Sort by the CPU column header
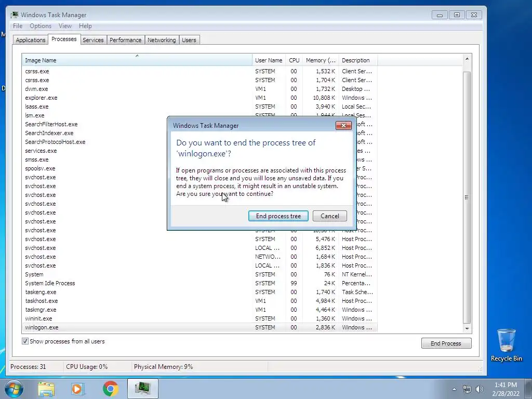The height and width of the screenshot is (399, 532). coord(294,60)
